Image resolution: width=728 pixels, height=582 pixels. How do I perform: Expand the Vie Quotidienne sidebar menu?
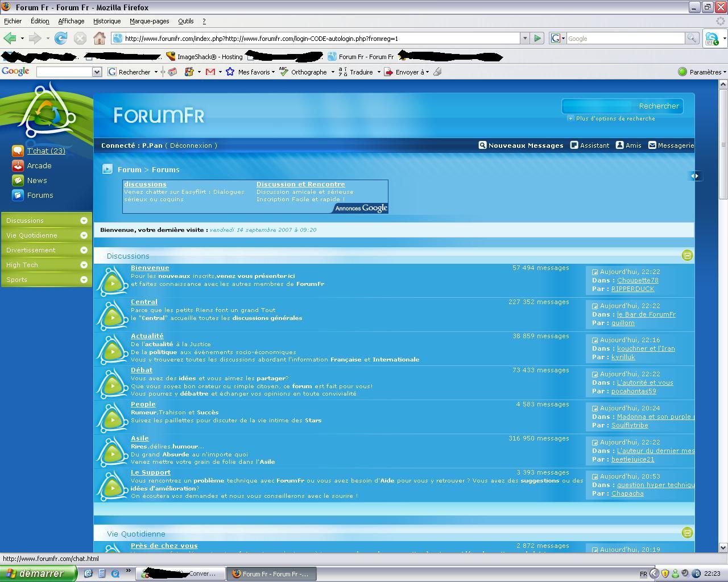click(x=84, y=235)
